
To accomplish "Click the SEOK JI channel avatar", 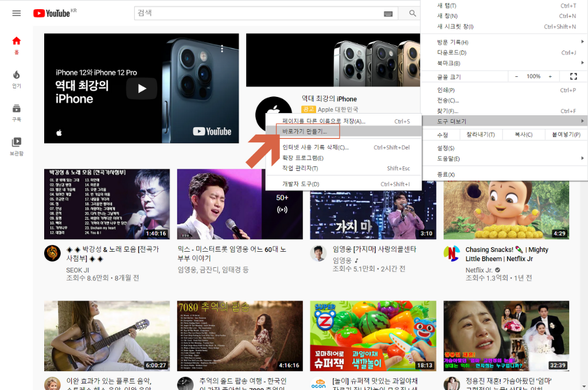I will click(53, 253).
